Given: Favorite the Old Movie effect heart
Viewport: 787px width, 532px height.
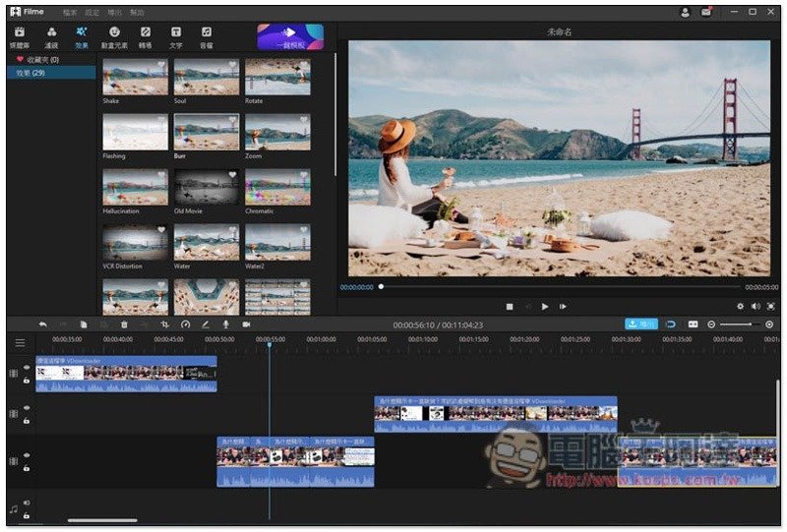Looking at the screenshot, I should (232, 175).
